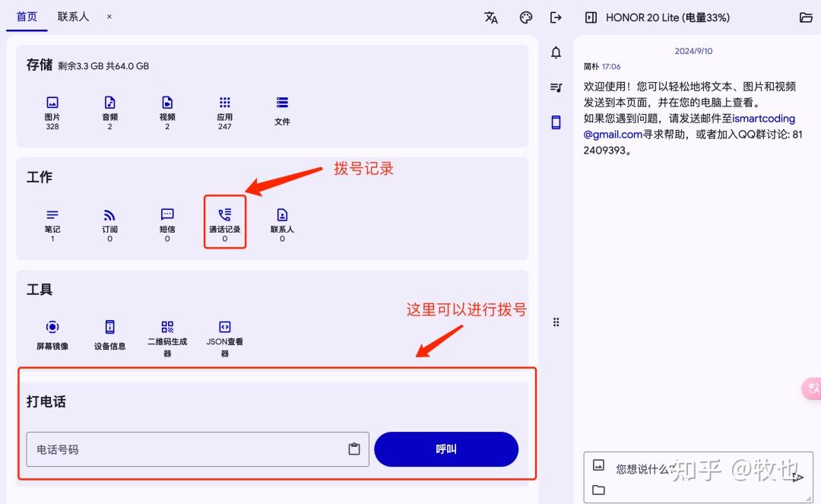Open the music playlist queue icon
This screenshot has width=821, height=504.
point(556,87)
